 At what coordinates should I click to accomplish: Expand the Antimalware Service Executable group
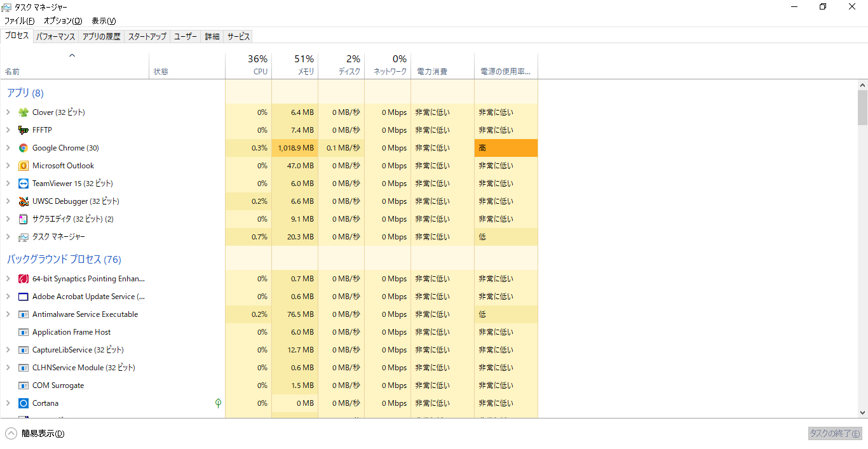8,314
